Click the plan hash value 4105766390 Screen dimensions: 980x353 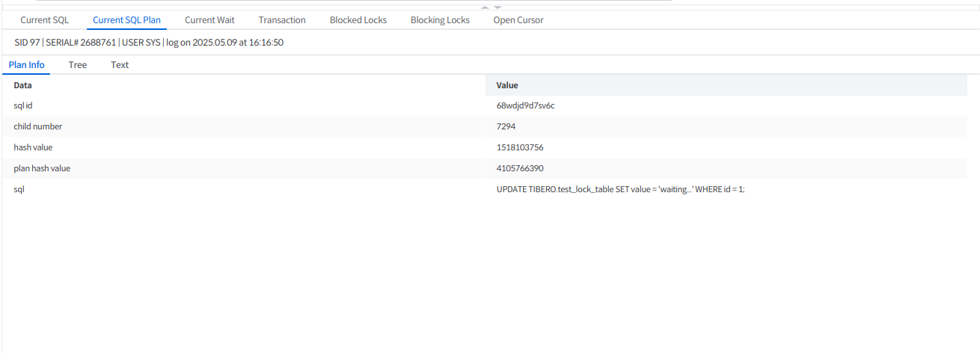click(x=520, y=168)
